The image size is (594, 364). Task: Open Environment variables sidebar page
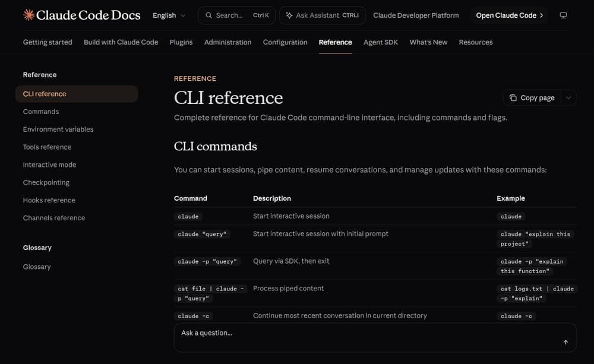[x=58, y=129]
